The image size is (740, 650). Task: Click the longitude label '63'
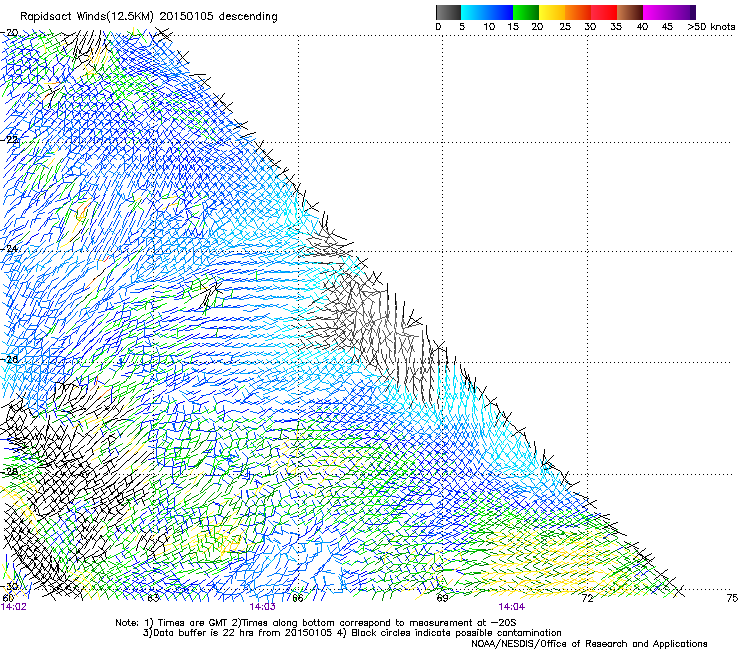(153, 598)
